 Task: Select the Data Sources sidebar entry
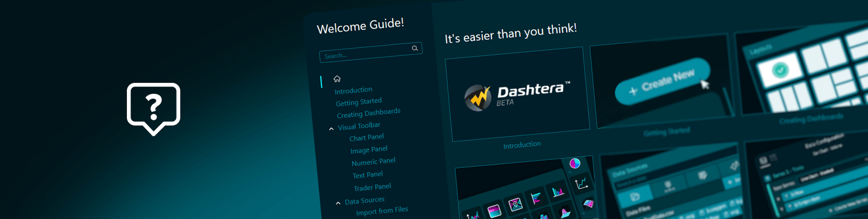click(364, 201)
